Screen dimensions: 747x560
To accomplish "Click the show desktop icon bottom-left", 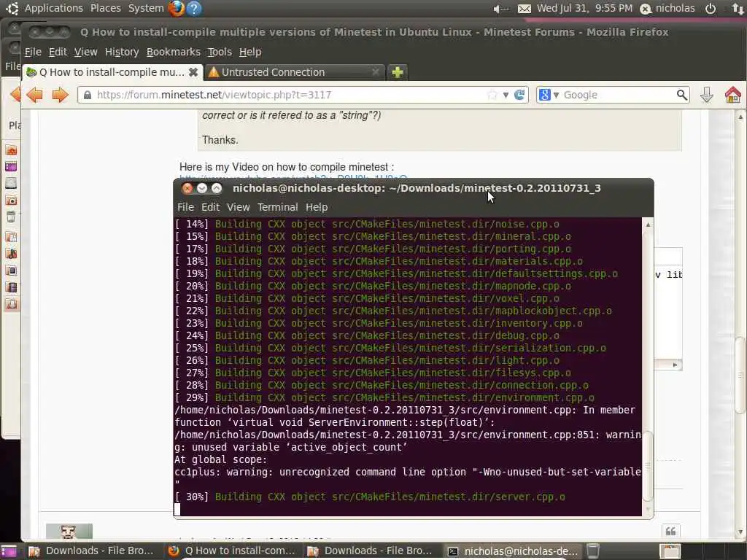I will [9, 551].
